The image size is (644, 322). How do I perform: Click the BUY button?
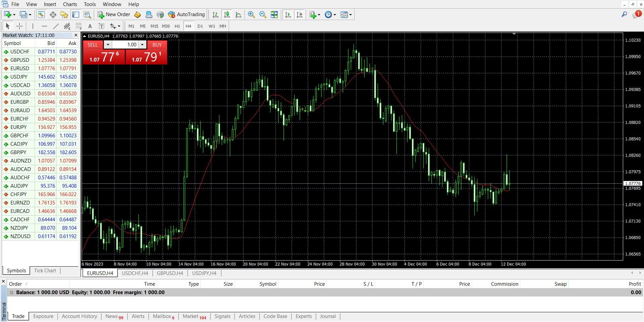tap(157, 45)
